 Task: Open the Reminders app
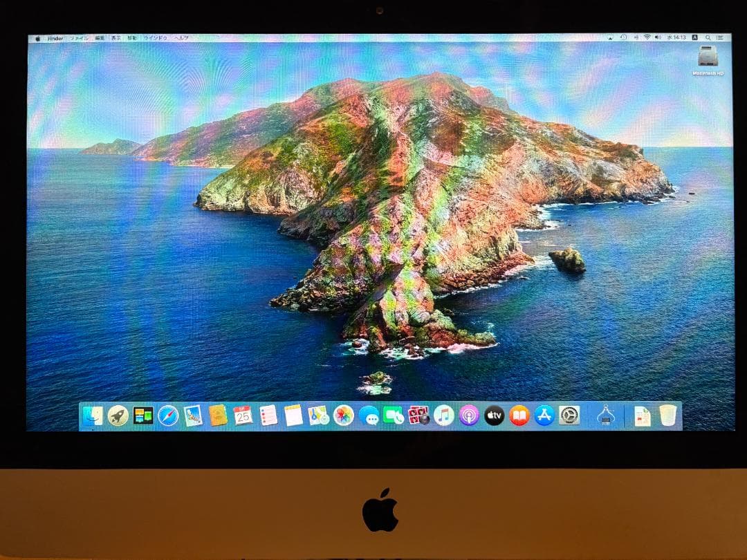(267, 416)
